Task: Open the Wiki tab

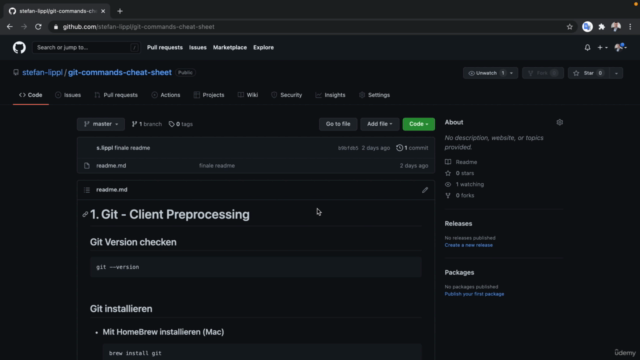Action: click(x=248, y=95)
